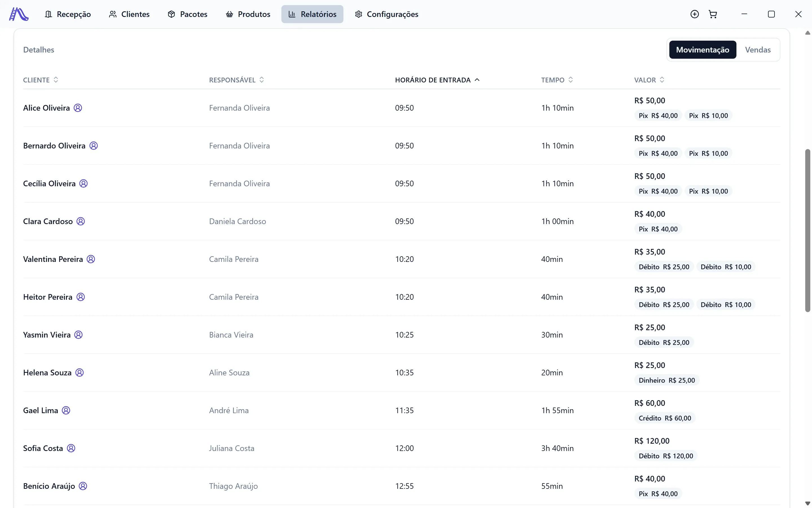This screenshot has height=508, width=812.
Task: Click Sofia Costa's user icon
Action: click(71, 448)
